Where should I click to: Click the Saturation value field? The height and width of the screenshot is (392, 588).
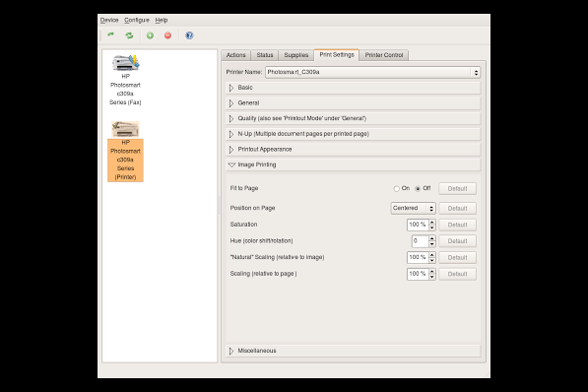pos(418,225)
